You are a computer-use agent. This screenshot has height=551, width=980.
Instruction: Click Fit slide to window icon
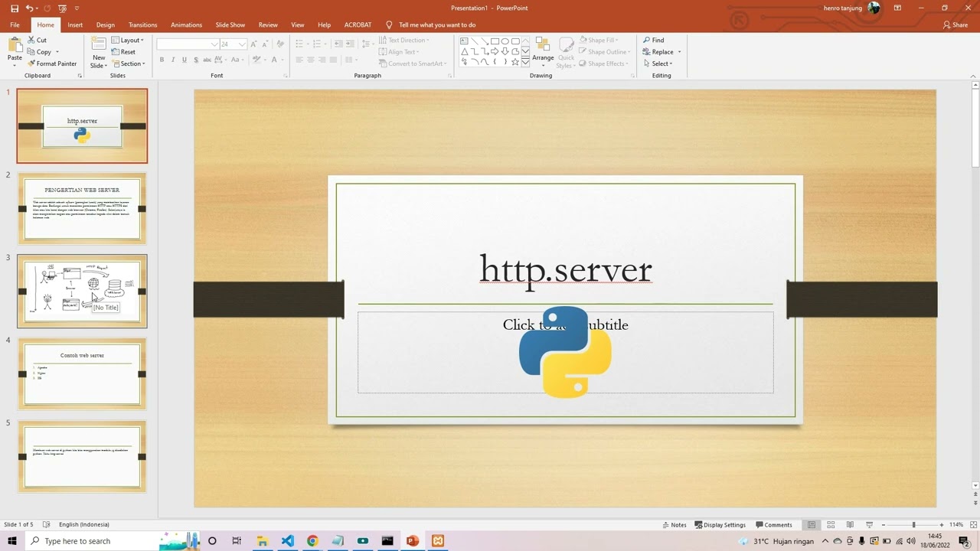click(975, 525)
